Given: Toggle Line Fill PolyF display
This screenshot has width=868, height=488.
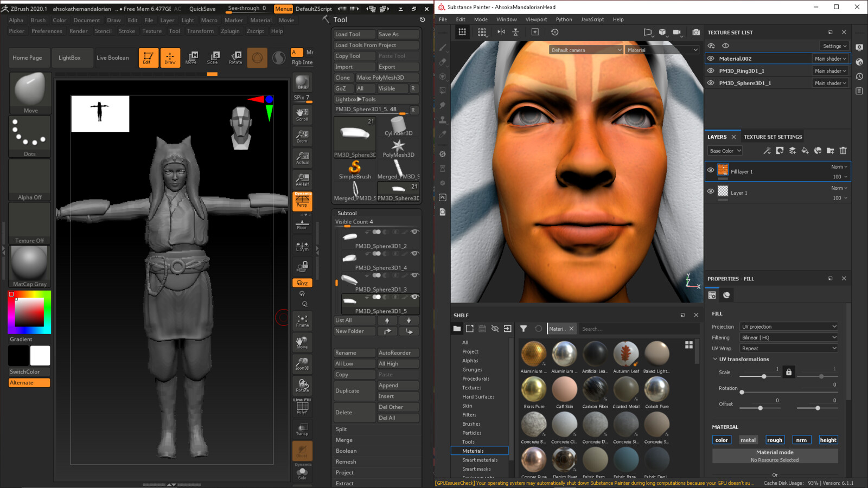Looking at the screenshot, I should (302, 407).
